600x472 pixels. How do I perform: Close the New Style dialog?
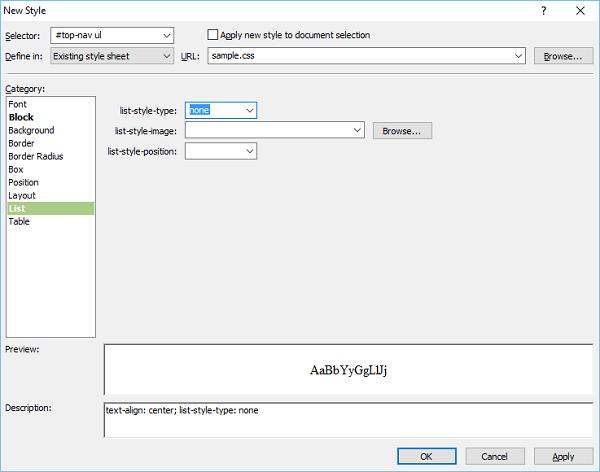pos(580,11)
